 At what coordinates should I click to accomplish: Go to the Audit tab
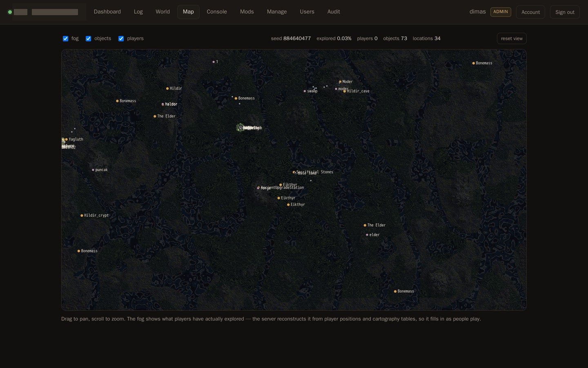coord(334,12)
